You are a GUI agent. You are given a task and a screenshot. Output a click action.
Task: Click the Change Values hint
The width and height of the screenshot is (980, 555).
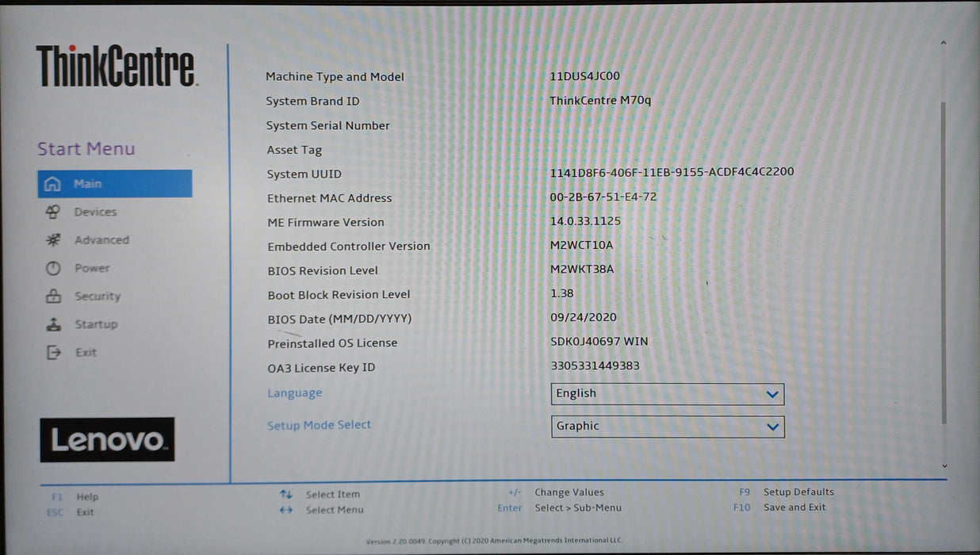coord(556,492)
